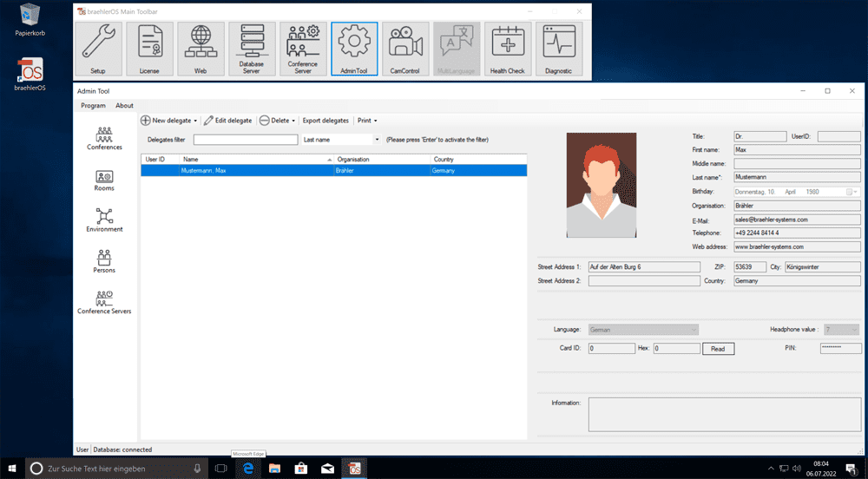
Task: Click the Card ID field
Action: point(612,349)
